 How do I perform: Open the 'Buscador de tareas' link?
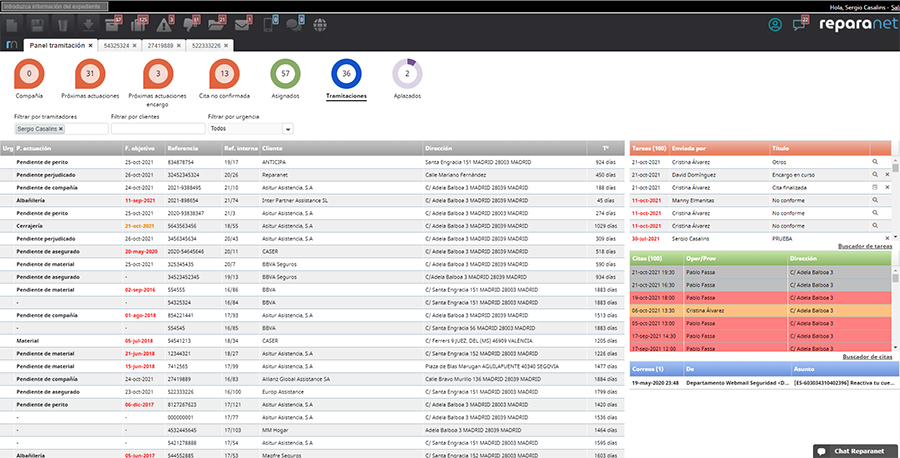(863, 245)
